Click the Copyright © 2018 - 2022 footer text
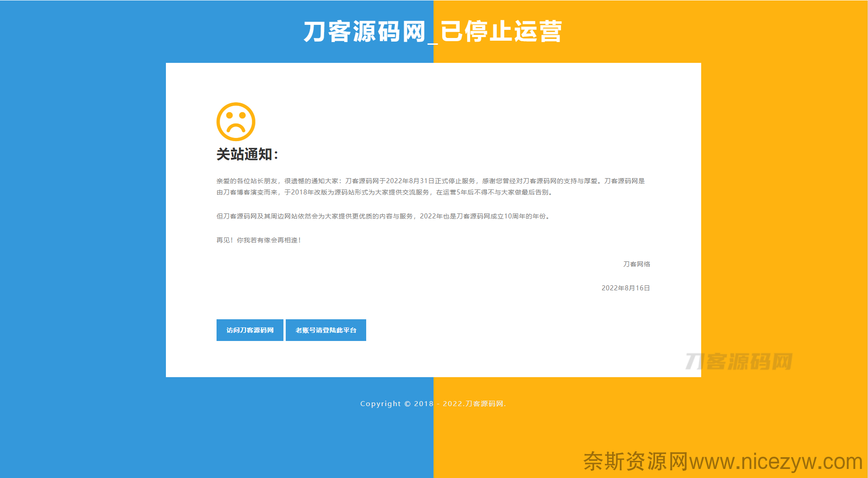Viewport: 868px width, 478px height. 433,403
